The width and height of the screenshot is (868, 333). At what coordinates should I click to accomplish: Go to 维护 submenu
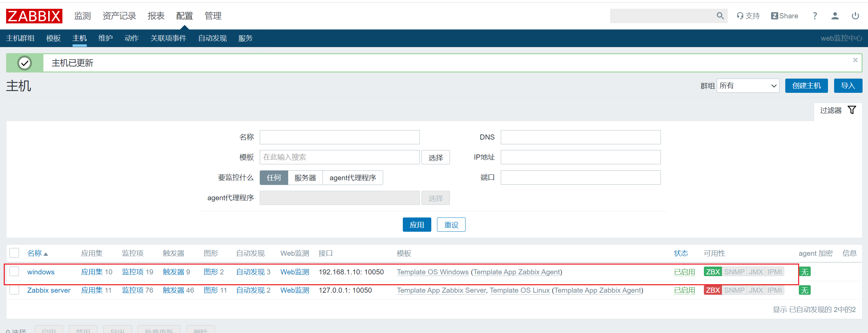(x=105, y=38)
